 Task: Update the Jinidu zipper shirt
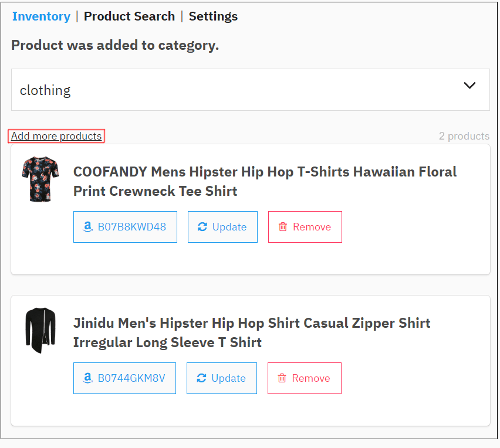point(222,378)
